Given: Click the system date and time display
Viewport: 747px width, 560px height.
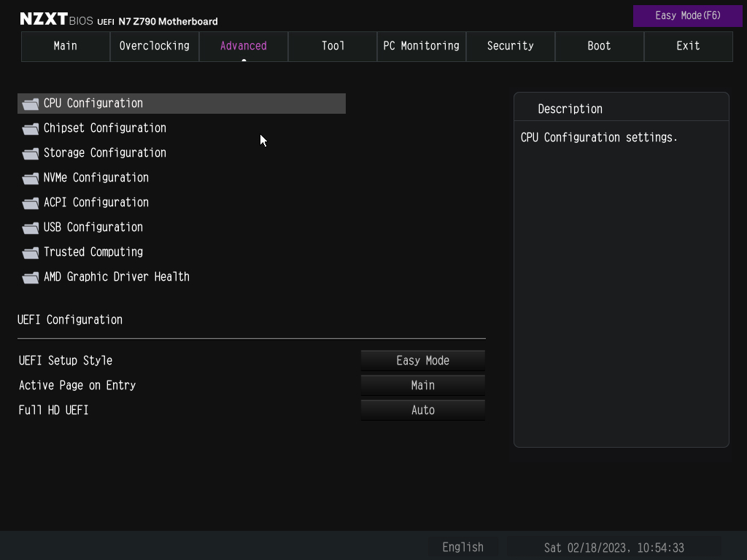Looking at the screenshot, I should (x=614, y=547).
